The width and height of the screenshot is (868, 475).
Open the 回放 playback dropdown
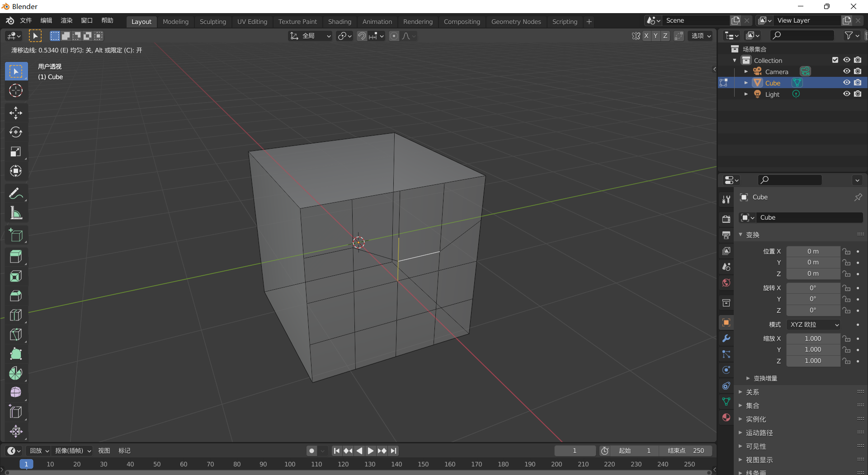coord(39,451)
